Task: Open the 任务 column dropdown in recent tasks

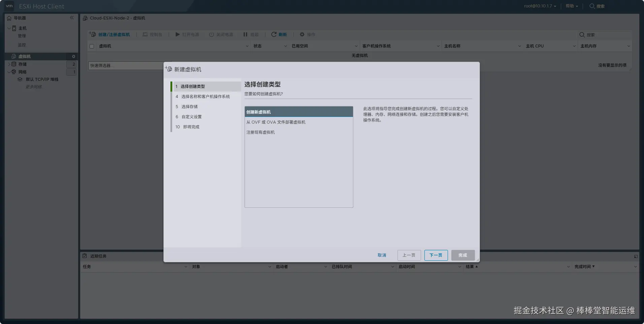Action: (186, 267)
